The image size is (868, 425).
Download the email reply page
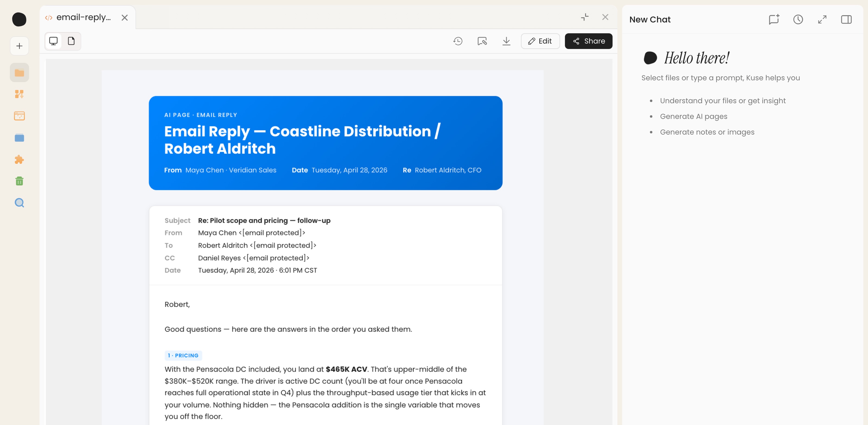[506, 41]
